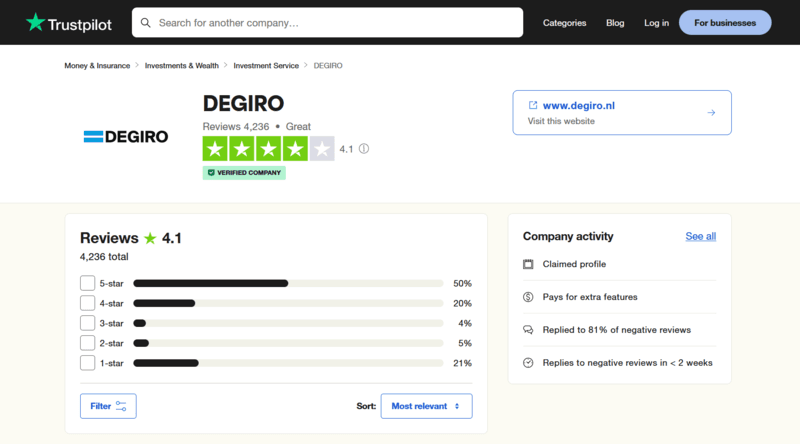Viewport: 800px width, 444px height.
Task: Click the speech bubble icon for replied reviews
Action: click(528, 330)
